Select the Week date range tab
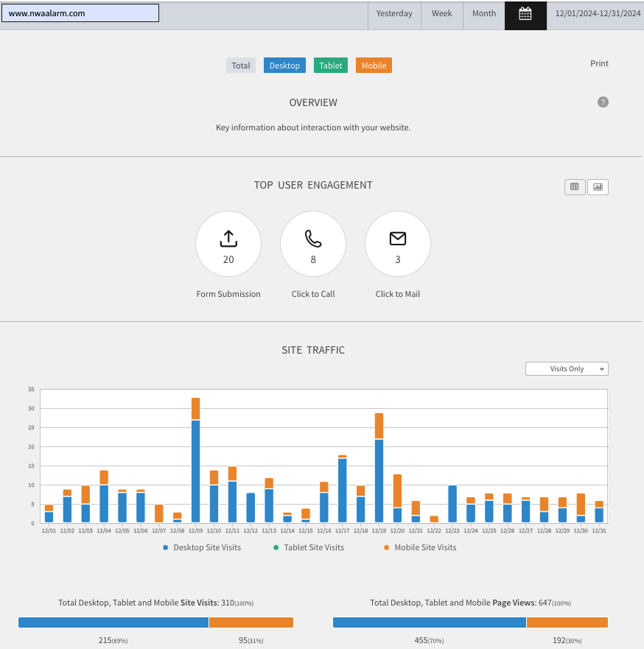644x649 pixels. pyautogui.click(x=441, y=14)
